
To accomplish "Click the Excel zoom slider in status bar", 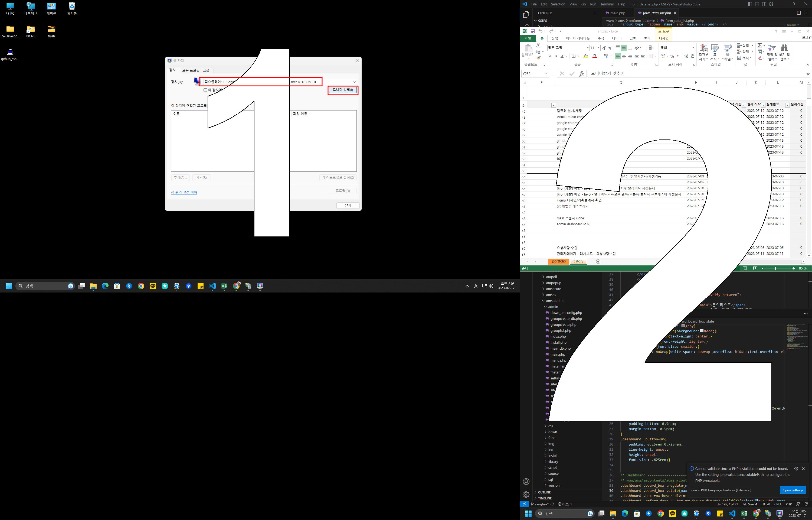I will coord(776,268).
